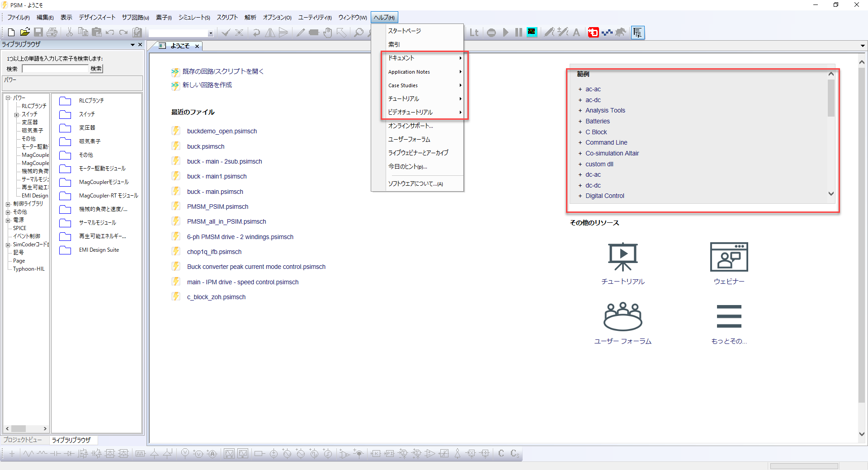Expand the スイッチ tree node

[x=17, y=115]
